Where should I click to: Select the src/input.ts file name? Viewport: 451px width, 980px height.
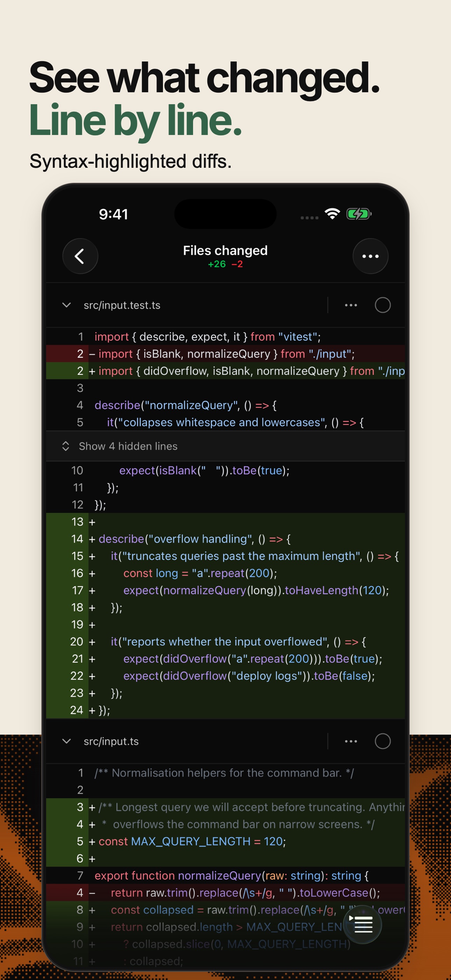pos(111,741)
